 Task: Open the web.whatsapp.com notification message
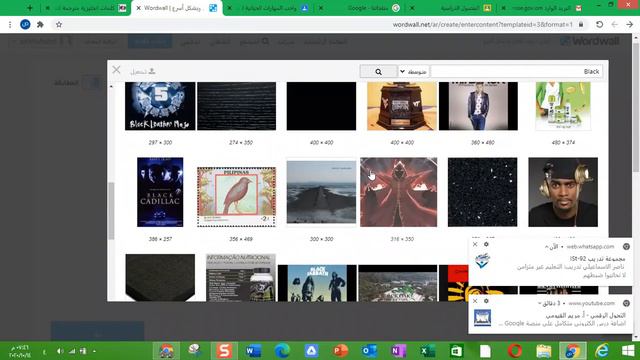[x=550, y=262]
